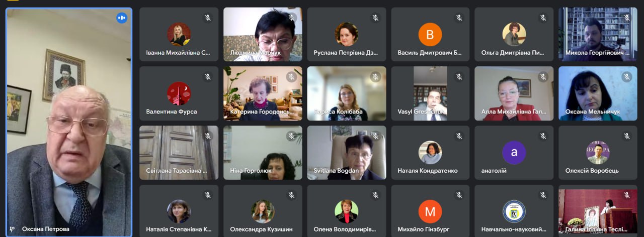The width and height of the screenshot is (644, 237).
Task: Select Vasyl Greschuk's video tile
Action: click(x=430, y=93)
